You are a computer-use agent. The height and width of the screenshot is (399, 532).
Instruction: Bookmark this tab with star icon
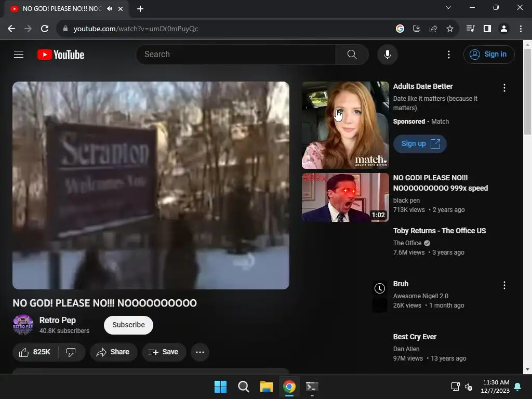click(450, 29)
